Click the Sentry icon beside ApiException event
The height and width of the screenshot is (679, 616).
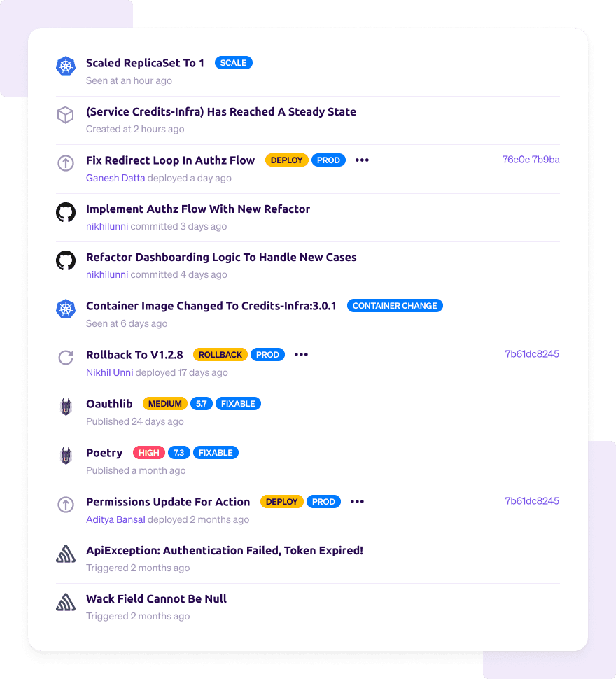66,554
